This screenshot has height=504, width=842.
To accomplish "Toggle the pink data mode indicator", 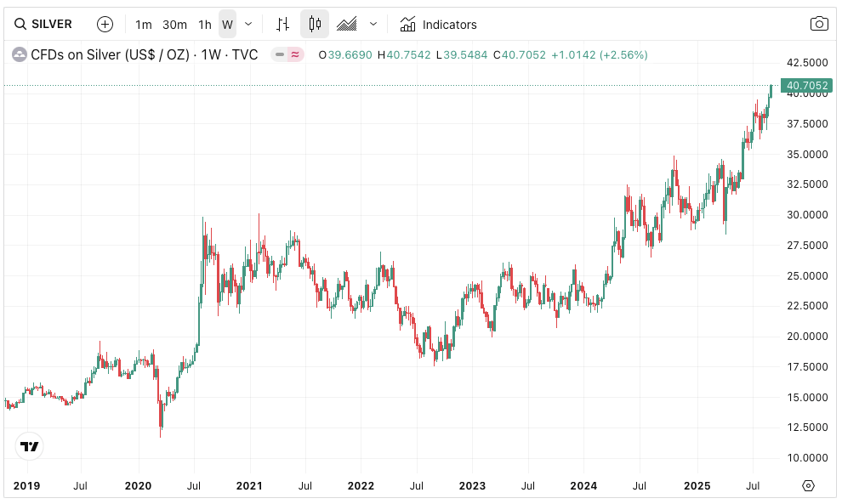I will [x=295, y=54].
